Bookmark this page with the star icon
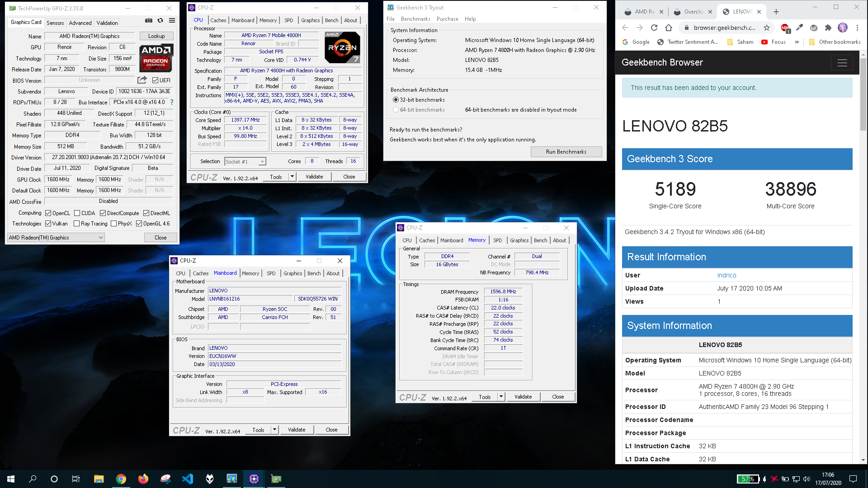 767,28
